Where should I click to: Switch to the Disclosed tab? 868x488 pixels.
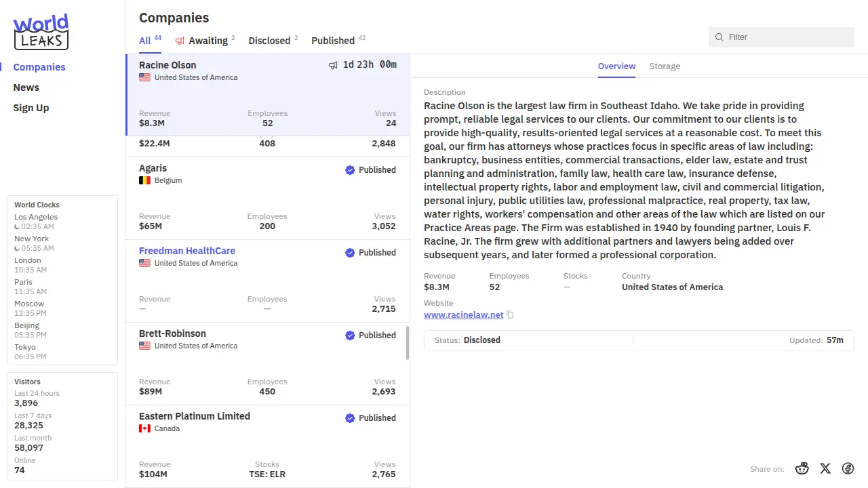tap(269, 41)
